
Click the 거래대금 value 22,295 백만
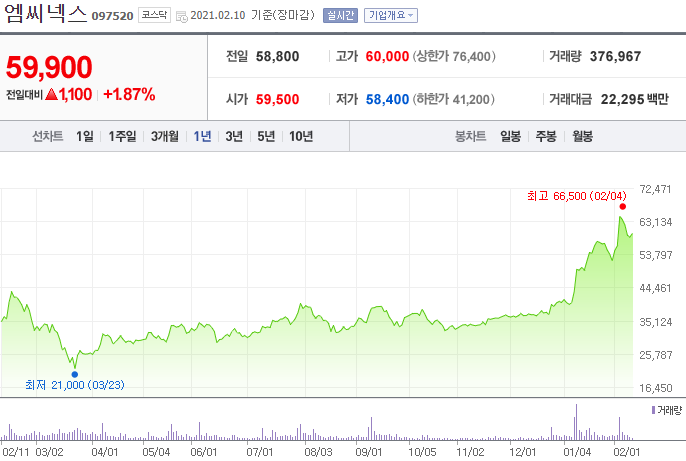pos(634,100)
